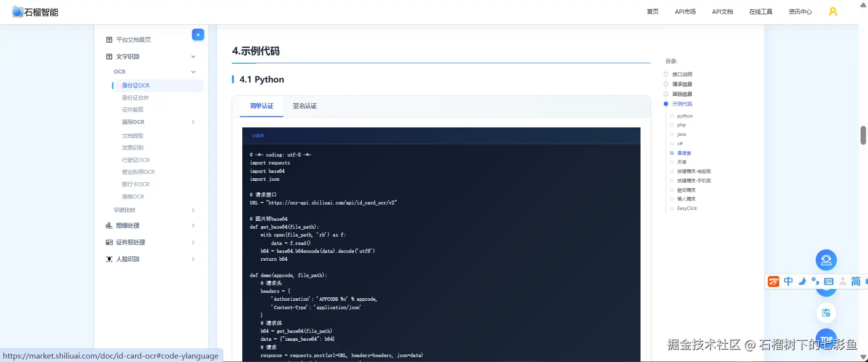Open 在线工具 in top navigation
This screenshot has height=362, width=868.
pos(760,12)
